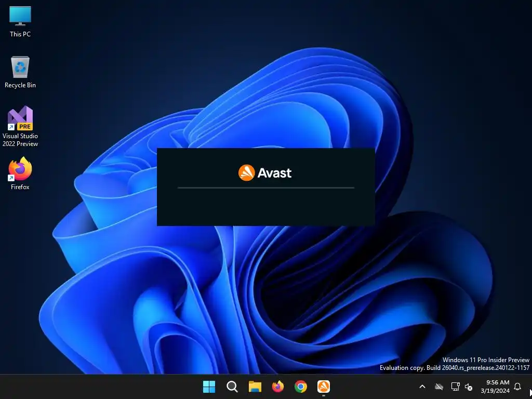Open the clock showing 9:56 AM
Screen dimensions: 532x399
[495, 387]
